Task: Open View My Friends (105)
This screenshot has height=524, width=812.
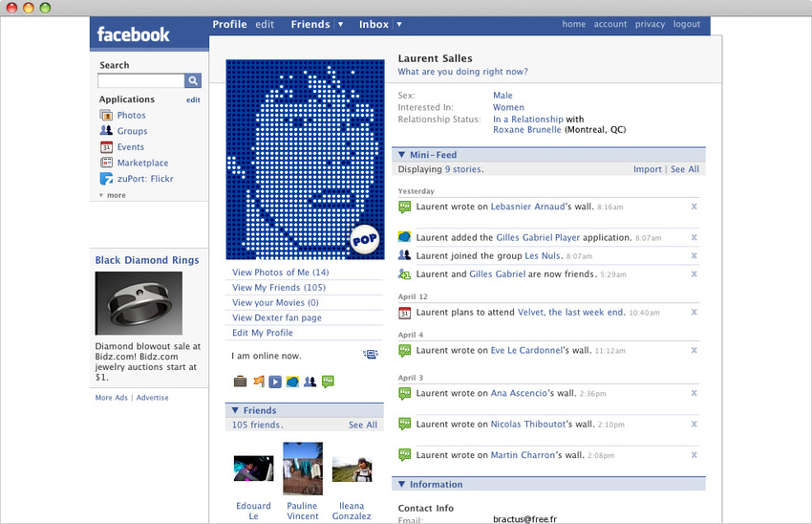Action: coord(279,287)
